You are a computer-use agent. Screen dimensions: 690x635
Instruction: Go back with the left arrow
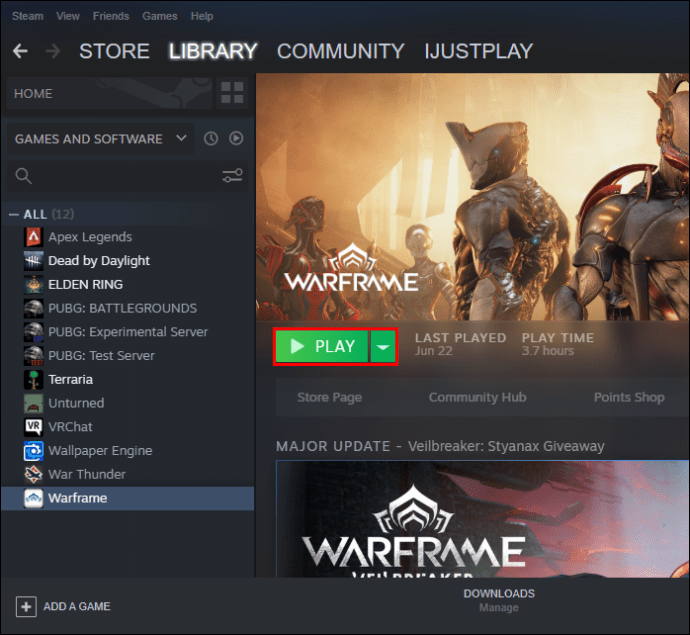pos(20,51)
